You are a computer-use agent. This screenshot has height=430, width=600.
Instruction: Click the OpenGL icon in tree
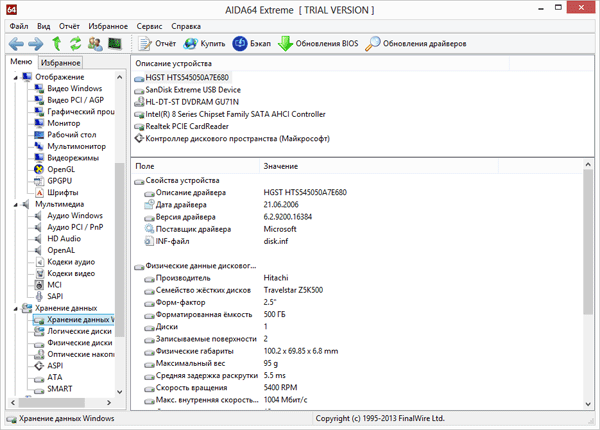pos(39,169)
